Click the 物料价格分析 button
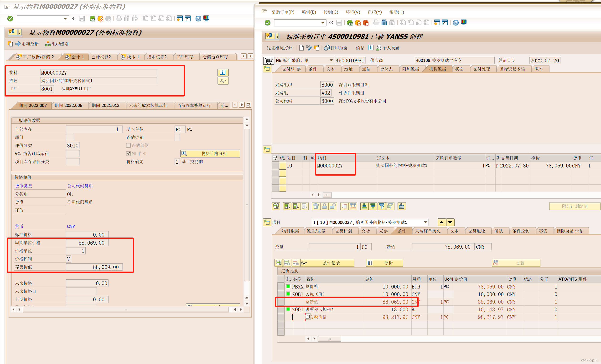Screen dimensions: 601x364 pyautogui.click(x=210, y=153)
